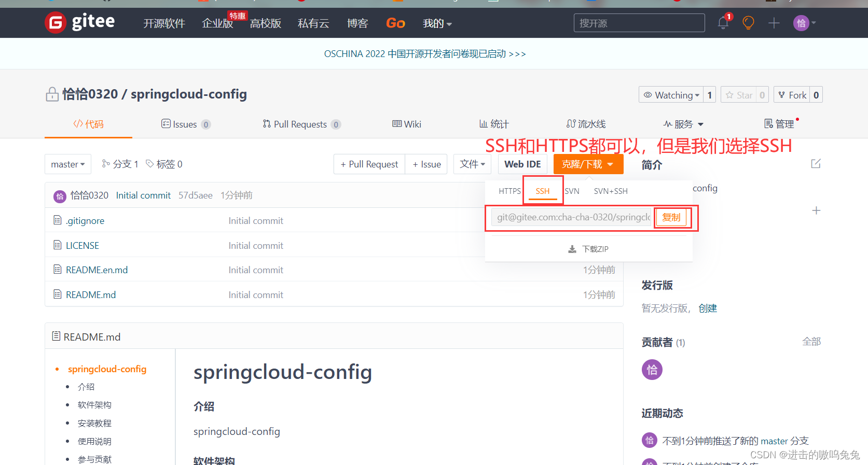Open user avatar menu in header

(x=804, y=23)
